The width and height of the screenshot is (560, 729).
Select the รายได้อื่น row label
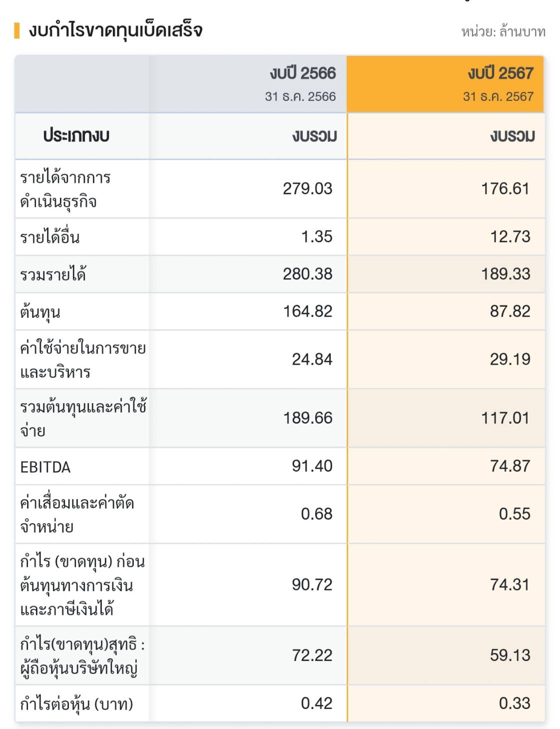pyautogui.click(x=50, y=237)
